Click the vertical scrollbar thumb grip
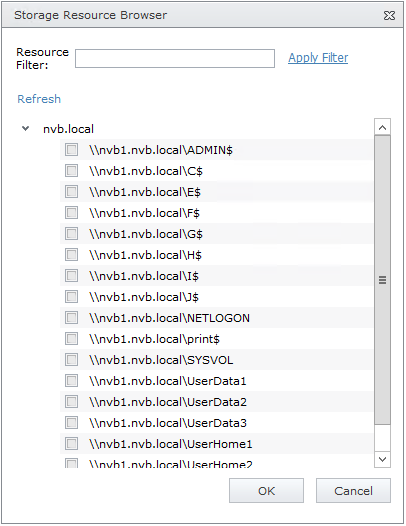This screenshot has width=406, height=526. click(x=382, y=280)
